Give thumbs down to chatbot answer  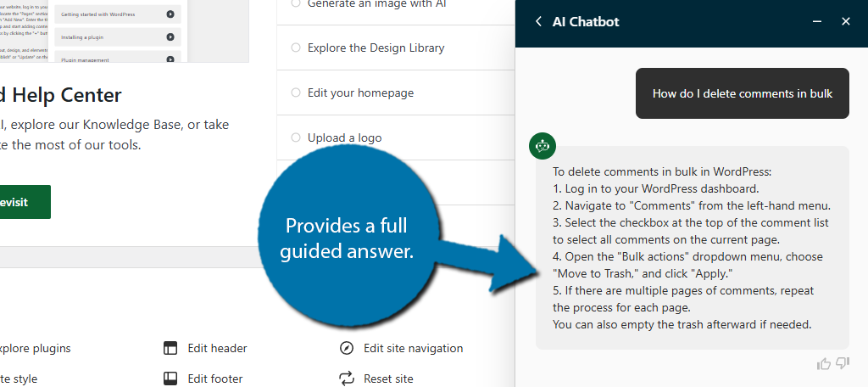pos(842,364)
